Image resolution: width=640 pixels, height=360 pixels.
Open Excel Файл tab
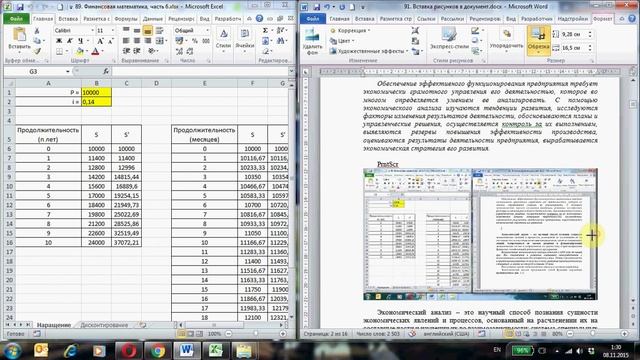pos(16,19)
